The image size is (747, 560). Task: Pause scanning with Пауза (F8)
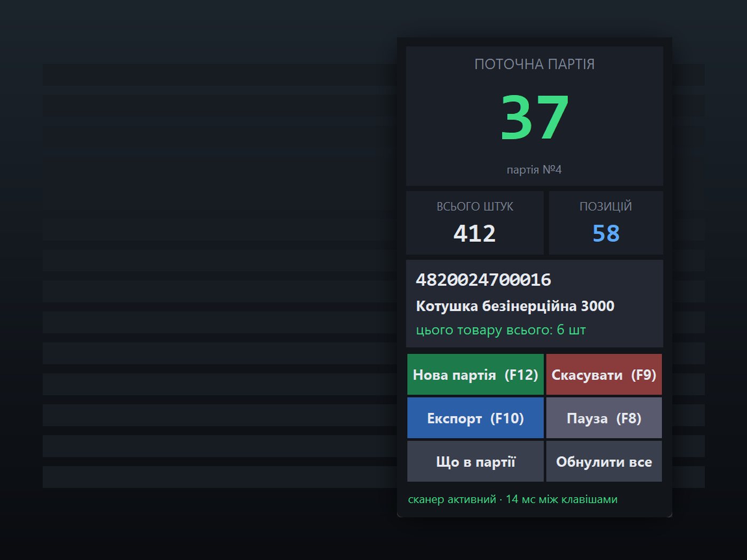coord(604,418)
